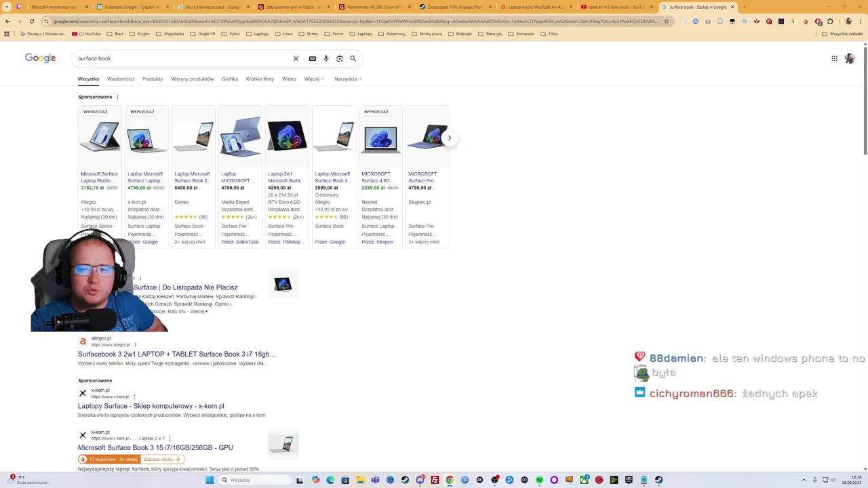Bookmark this page with star icon

click(x=667, y=21)
